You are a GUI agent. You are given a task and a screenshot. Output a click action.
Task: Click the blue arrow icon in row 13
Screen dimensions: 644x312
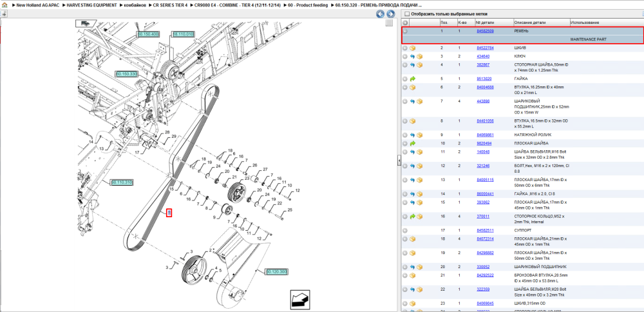point(413,180)
